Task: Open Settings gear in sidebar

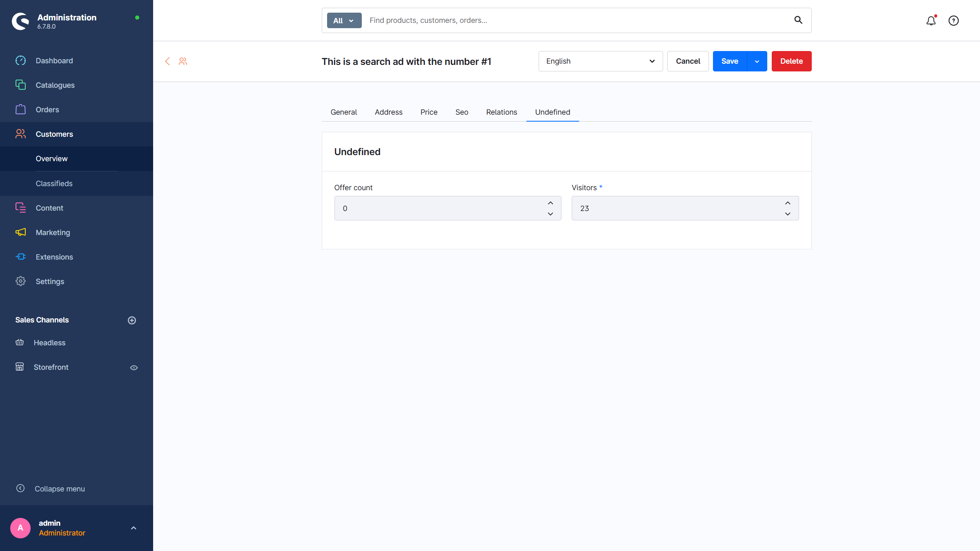Action: point(20,281)
